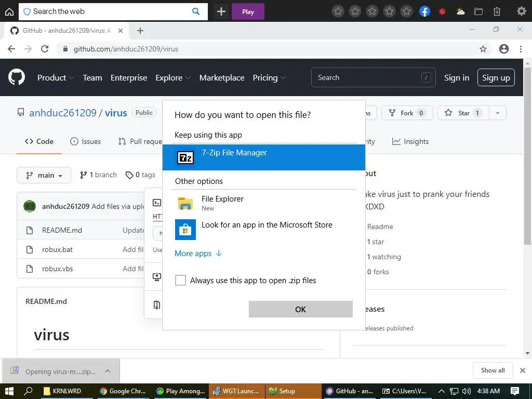This screenshot has width=532, height=399.
Task: Click the home icon in top bar
Action: (x=9, y=11)
